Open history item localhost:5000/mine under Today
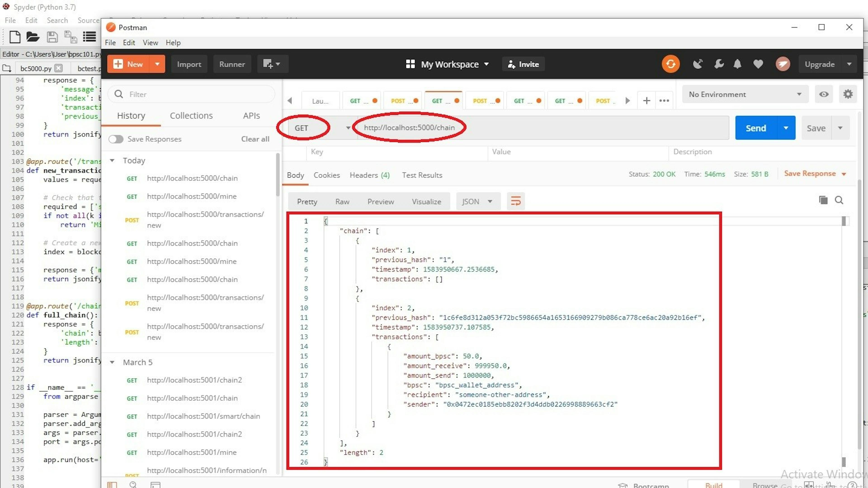Viewport: 868px width, 488px height. click(191, 196)
